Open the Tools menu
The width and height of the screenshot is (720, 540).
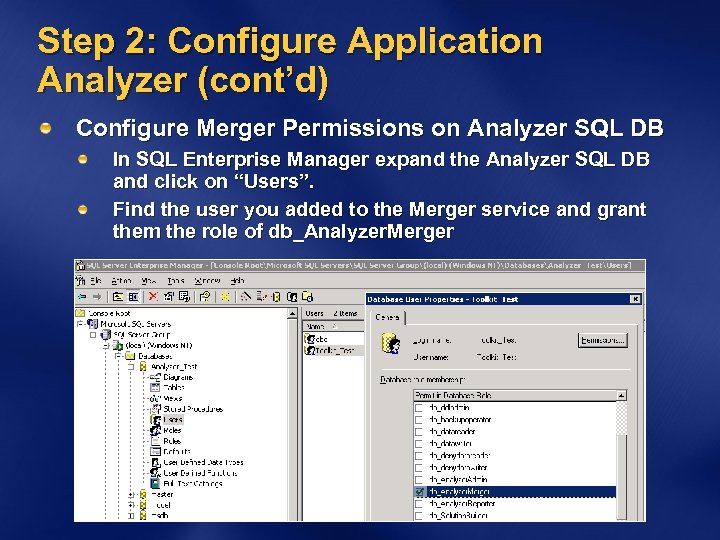pos(175,281)
